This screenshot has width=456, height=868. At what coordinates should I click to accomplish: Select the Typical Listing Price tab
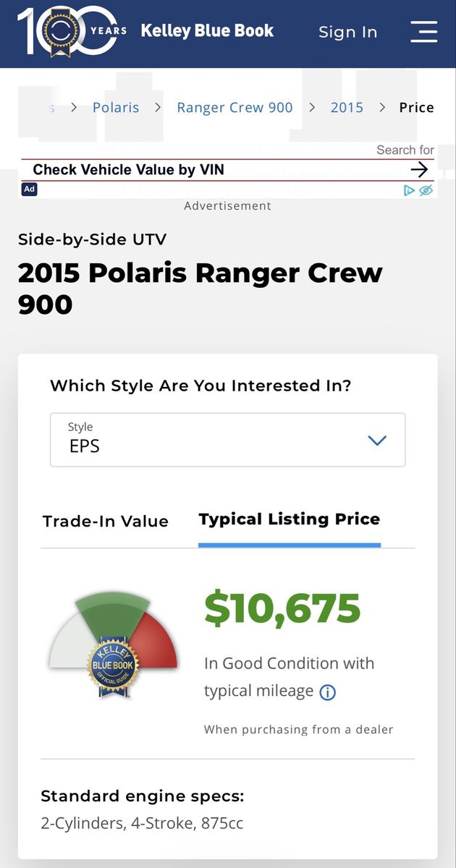(x=289, y=519)
